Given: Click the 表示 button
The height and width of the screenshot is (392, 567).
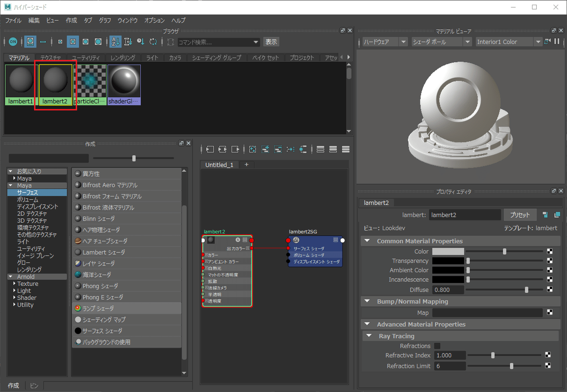Looking at the screenshot, I should (x=271, y=42).
